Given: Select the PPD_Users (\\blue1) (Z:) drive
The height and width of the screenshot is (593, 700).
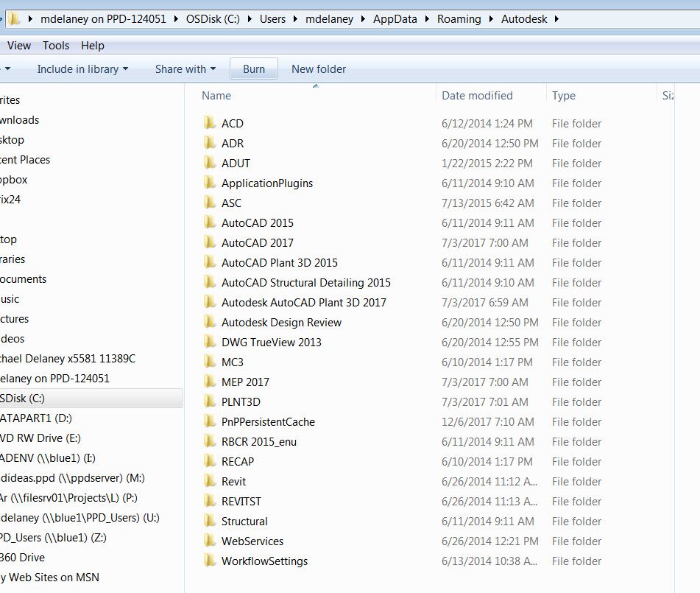Looking at the screenshot, I should (53, 538).
